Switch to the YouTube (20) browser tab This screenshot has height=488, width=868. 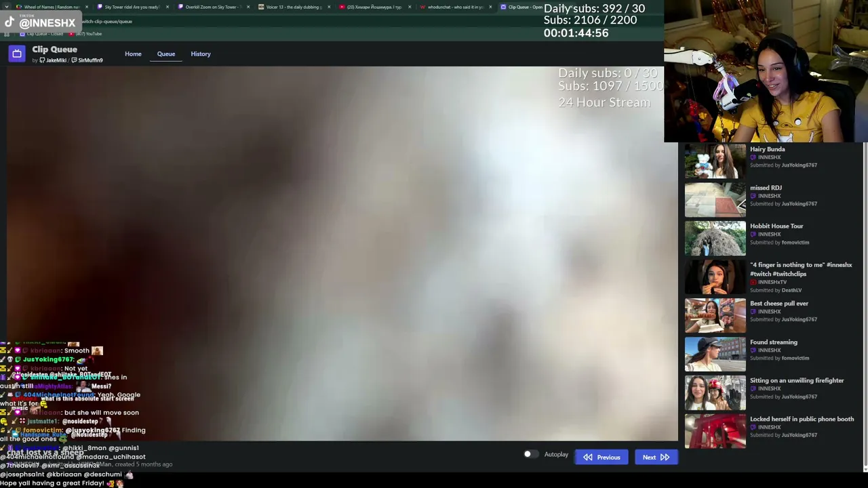(374, 7)
